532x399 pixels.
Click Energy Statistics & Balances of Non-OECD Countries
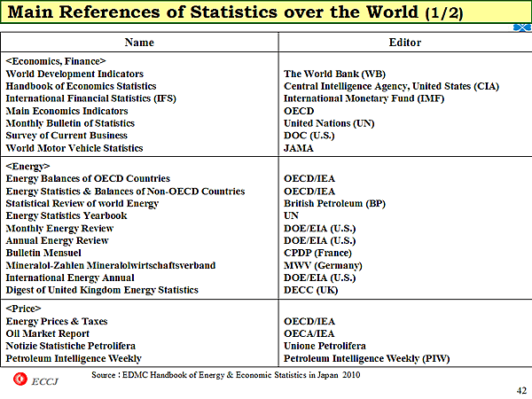[125, 192]
